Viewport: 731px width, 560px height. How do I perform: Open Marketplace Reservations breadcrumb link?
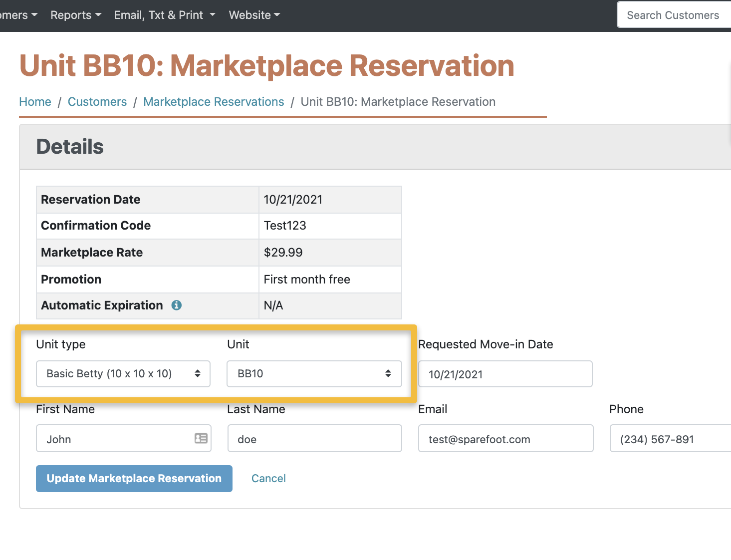click(x=214, y=102)
